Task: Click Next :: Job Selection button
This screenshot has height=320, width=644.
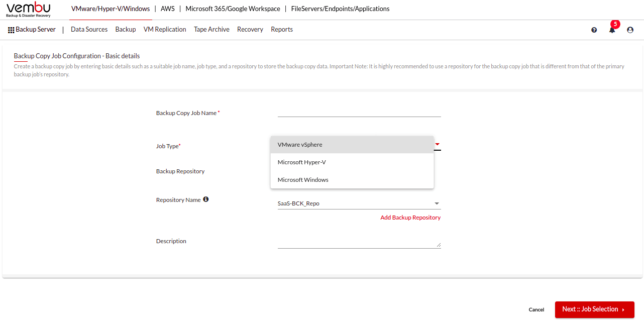Action: (x=595, y=309)
